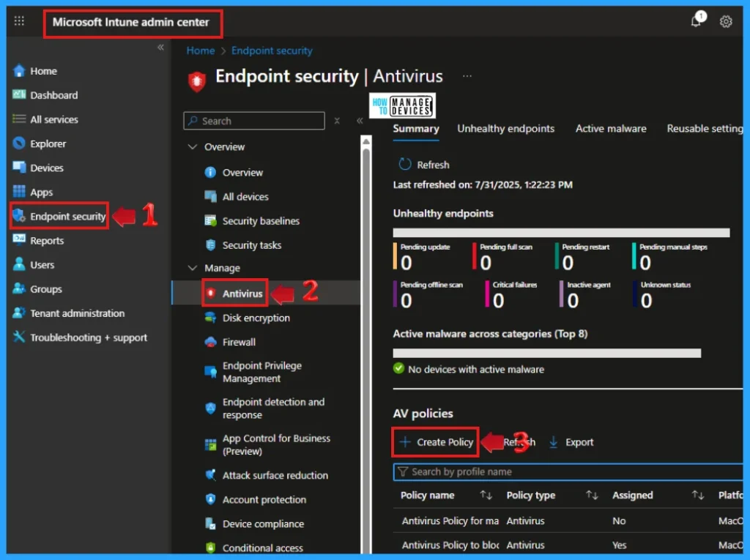
Task: Click Search by profile name field
Action: point(568,472)
